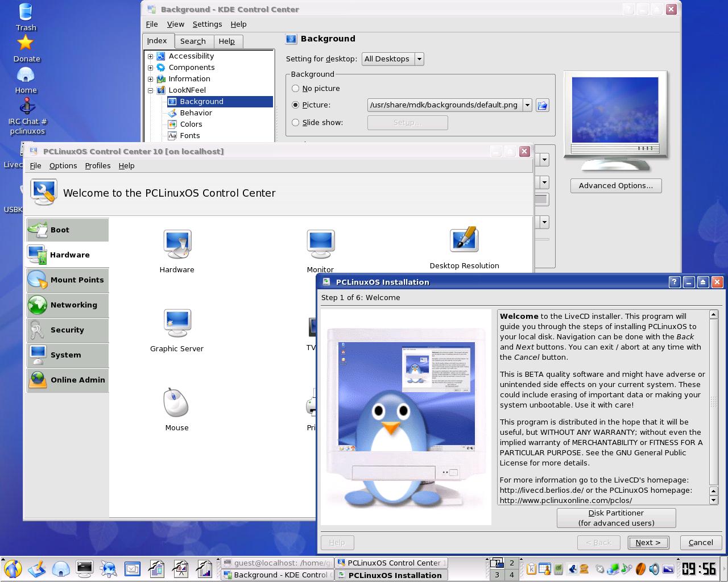Open the Desktop Resolution icon
This screenshot has height=582, width=728.
(464, 248)
